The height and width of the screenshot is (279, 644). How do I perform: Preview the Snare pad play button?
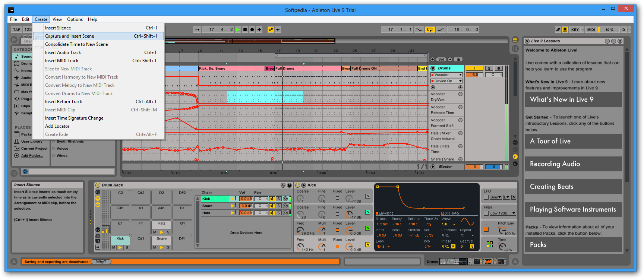pyautogui.click(x=161, y=247)
